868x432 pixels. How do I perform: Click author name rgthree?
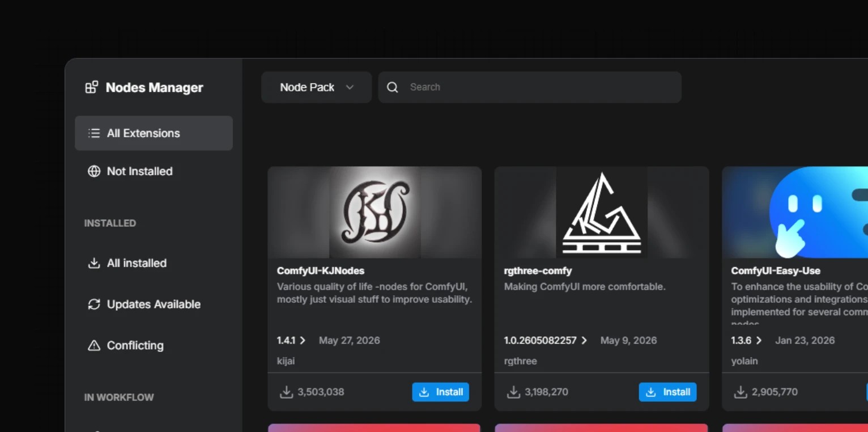pos(521,361)
